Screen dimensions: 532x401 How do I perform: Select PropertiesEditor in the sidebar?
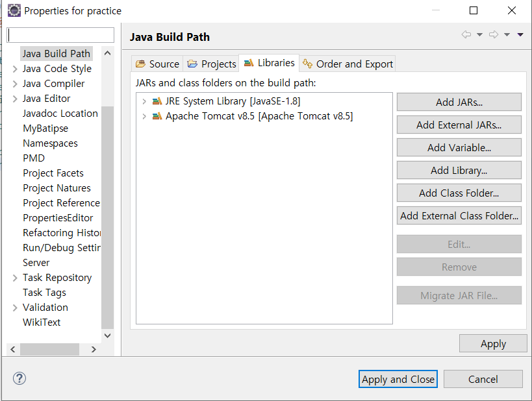(x=58, y=217)
